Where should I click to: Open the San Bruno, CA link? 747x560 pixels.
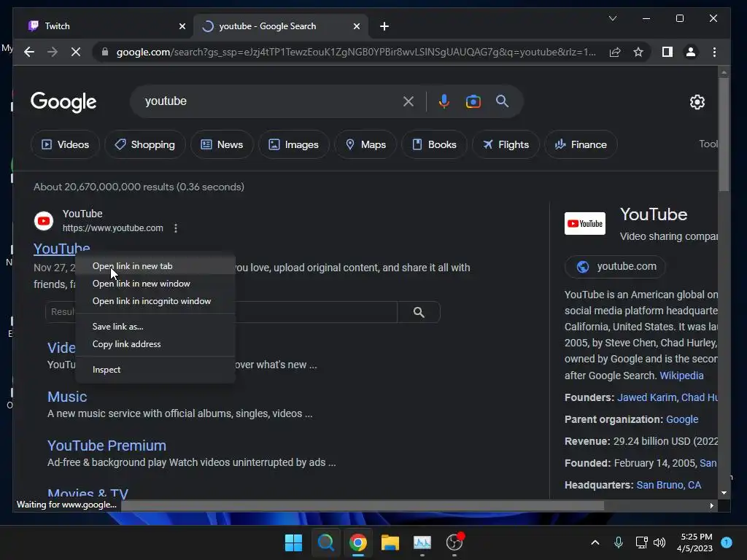(x=669, y=485)
